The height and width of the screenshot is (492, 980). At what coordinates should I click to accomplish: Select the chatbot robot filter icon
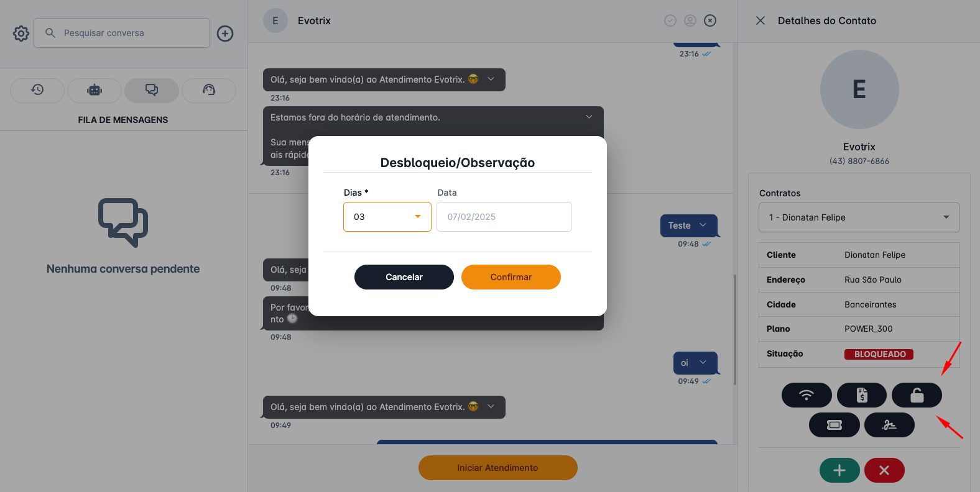point(94,90)
